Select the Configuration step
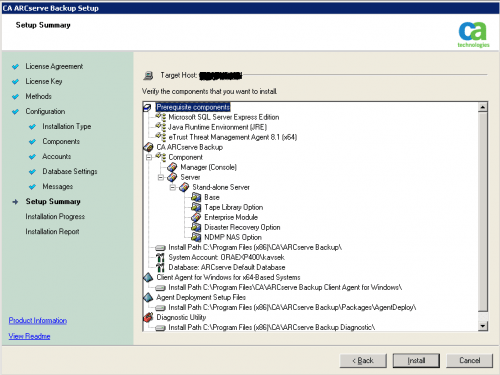 coord(45,111)
